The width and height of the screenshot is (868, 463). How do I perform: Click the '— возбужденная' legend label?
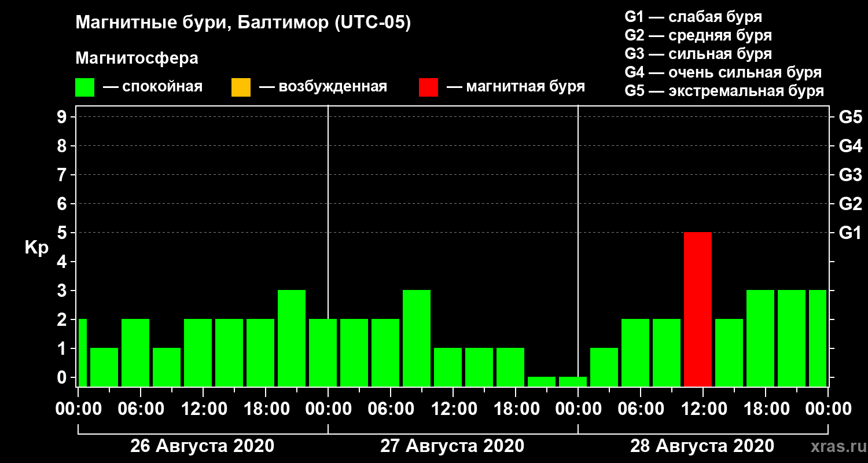323,87
